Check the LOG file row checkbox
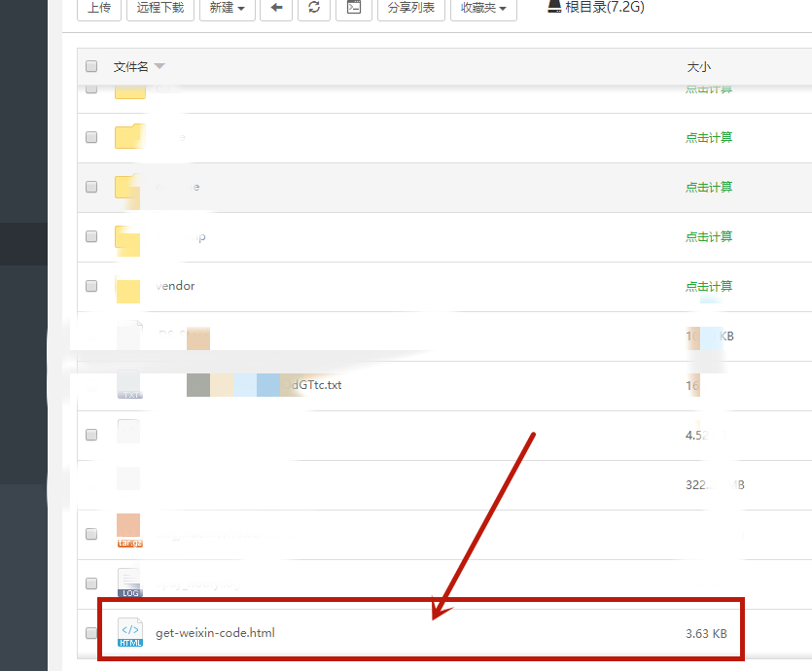The width and height of the screenshot is (812, 671). tap(91, 583)
